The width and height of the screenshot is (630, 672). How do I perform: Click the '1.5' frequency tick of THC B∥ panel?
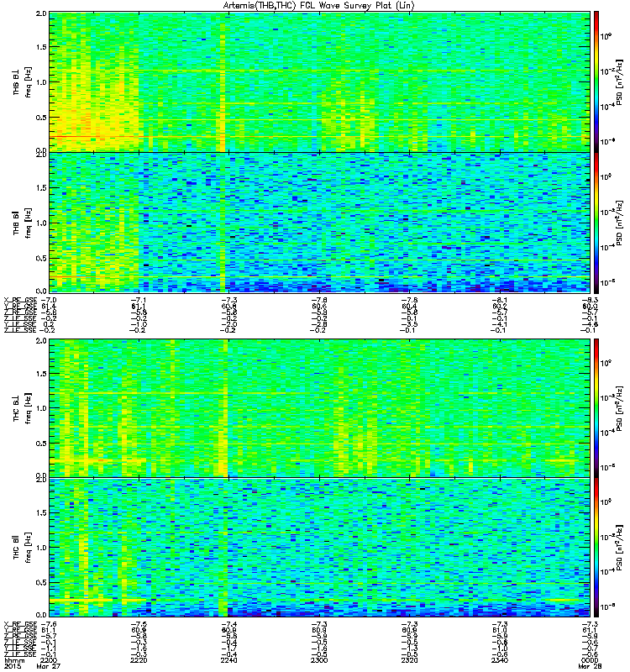pos(41,512)
